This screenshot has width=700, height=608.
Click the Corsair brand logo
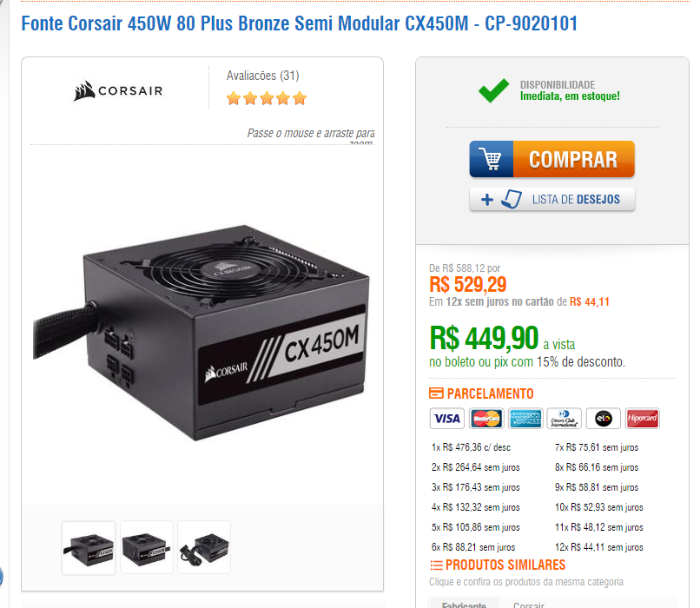[118, 90]
